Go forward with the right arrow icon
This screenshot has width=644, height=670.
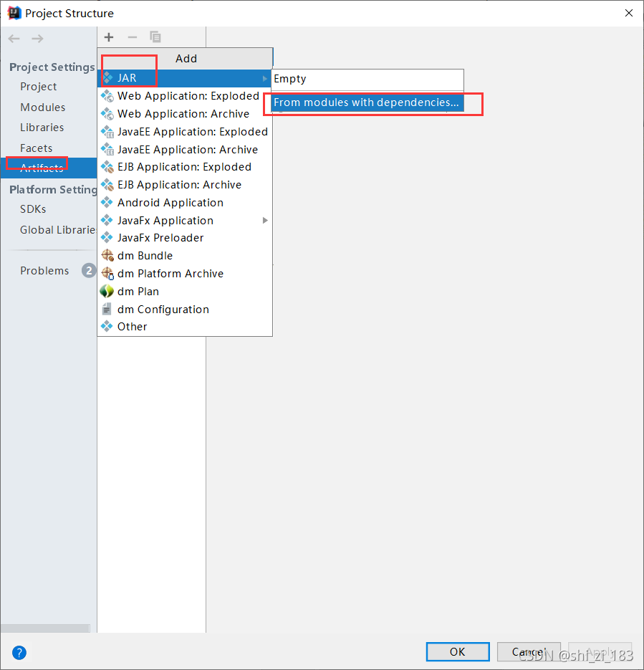37,39
